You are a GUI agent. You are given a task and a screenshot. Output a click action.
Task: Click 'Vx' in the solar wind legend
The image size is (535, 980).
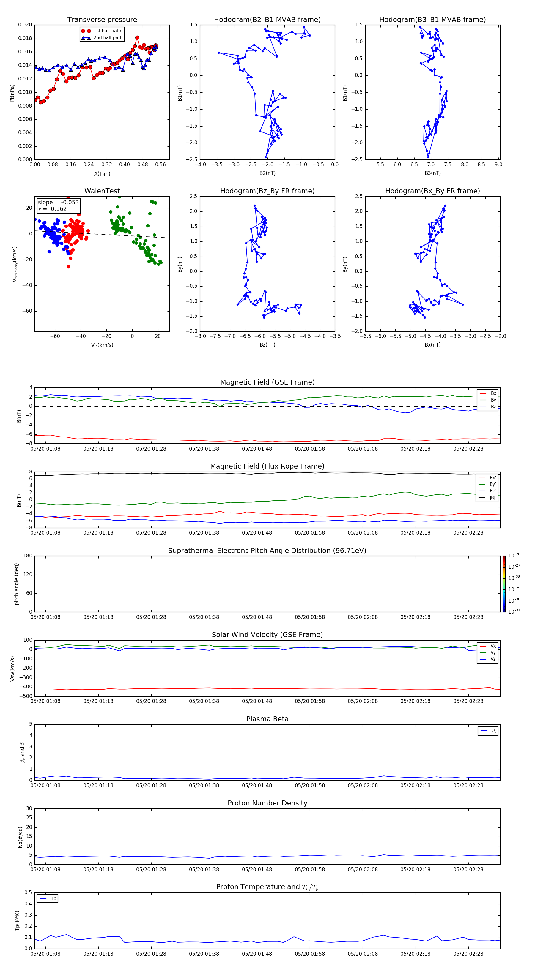point(493,646)
